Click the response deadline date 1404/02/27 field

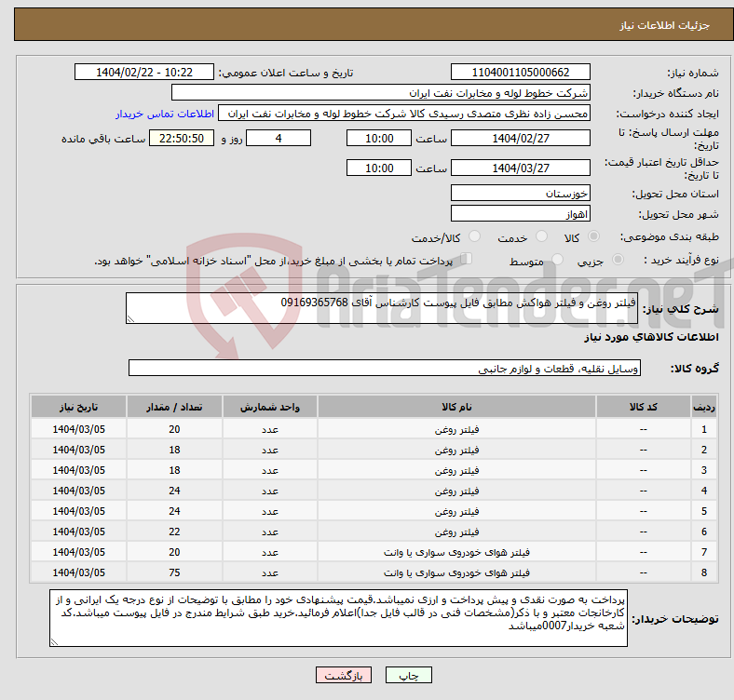[520, 138]
